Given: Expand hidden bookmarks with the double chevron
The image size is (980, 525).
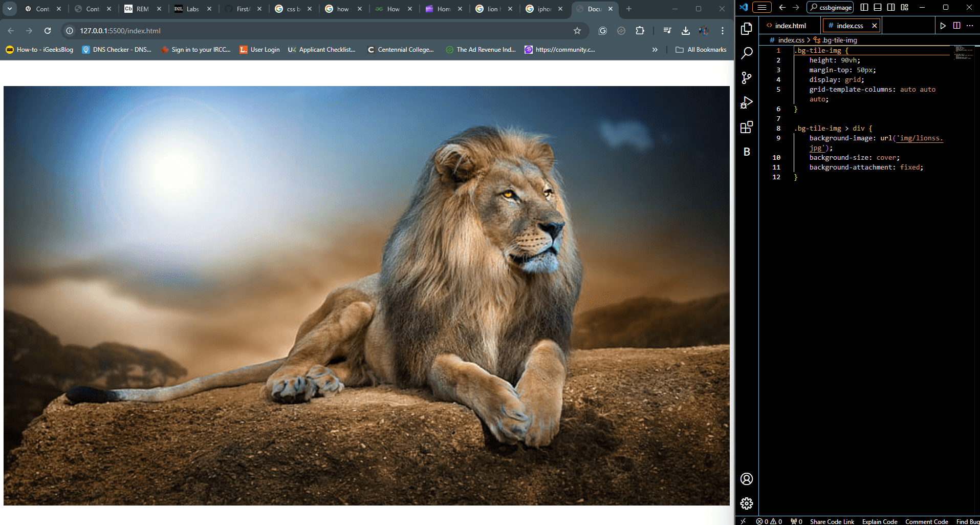Looking at the screenshot, I should pos(655,50).
